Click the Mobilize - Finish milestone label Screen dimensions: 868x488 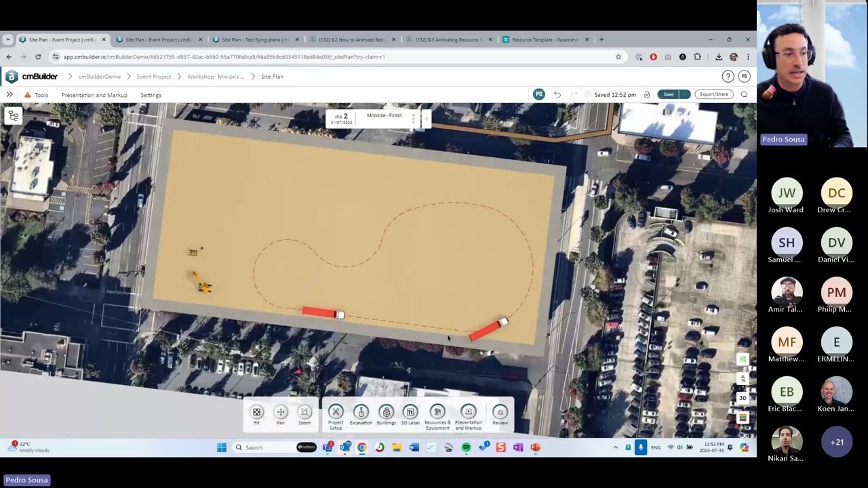pos(384,115)
